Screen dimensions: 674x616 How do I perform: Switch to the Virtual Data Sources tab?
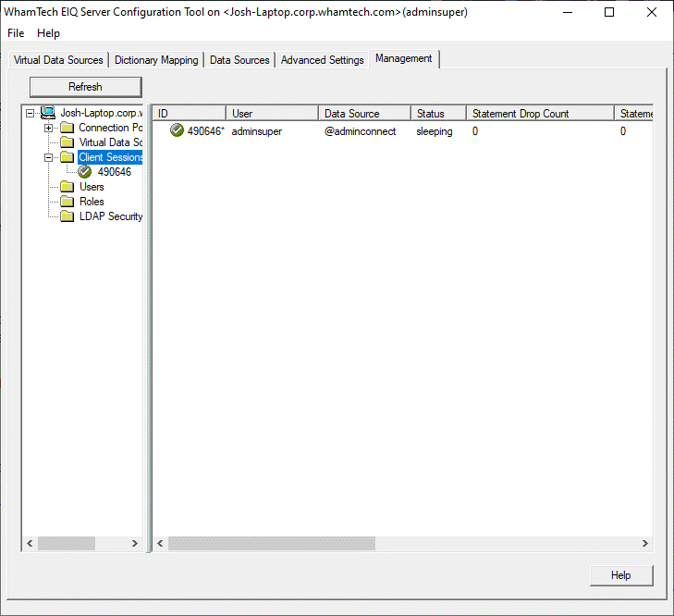[58, 60]
